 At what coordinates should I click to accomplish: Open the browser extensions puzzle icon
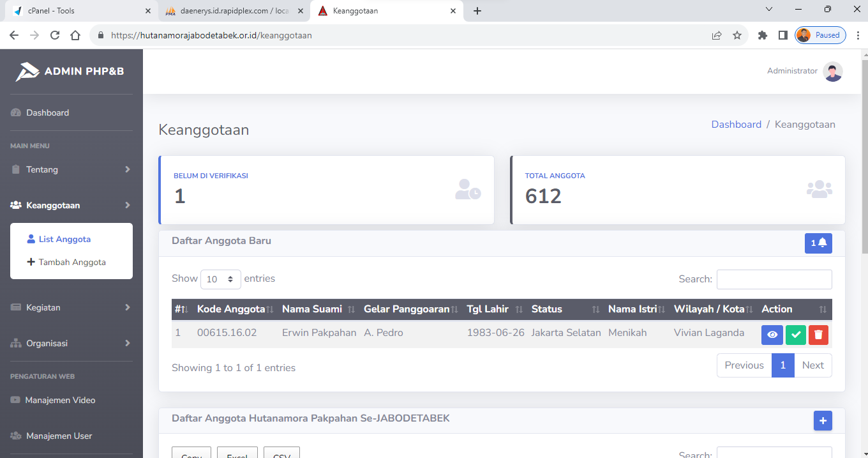pos(762,36)
